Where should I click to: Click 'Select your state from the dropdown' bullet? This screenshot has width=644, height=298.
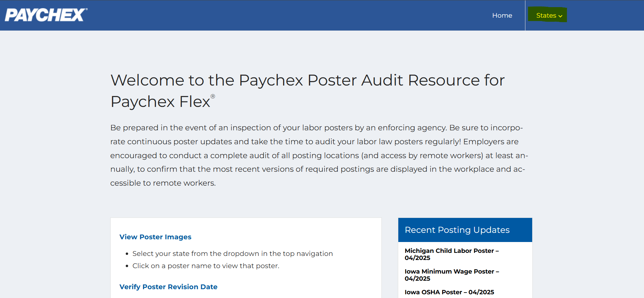tap(232, 254)
